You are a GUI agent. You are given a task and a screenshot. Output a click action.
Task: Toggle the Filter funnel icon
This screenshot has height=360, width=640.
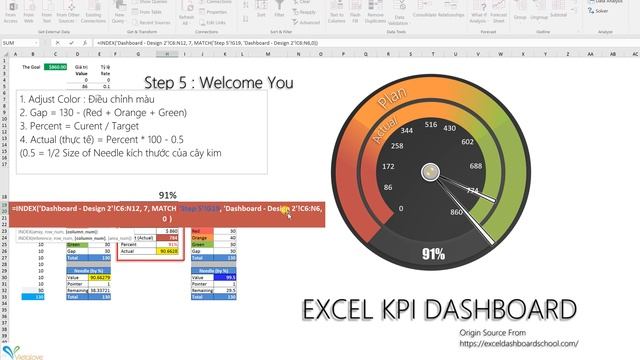[x=280, y=10]
